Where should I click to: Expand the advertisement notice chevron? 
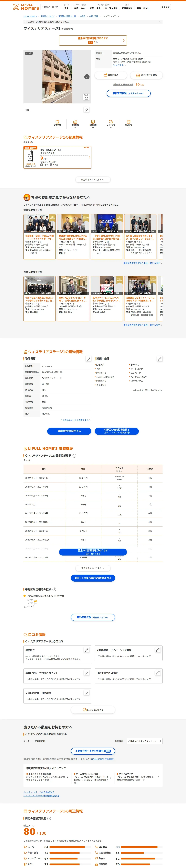tap(160, 22)
